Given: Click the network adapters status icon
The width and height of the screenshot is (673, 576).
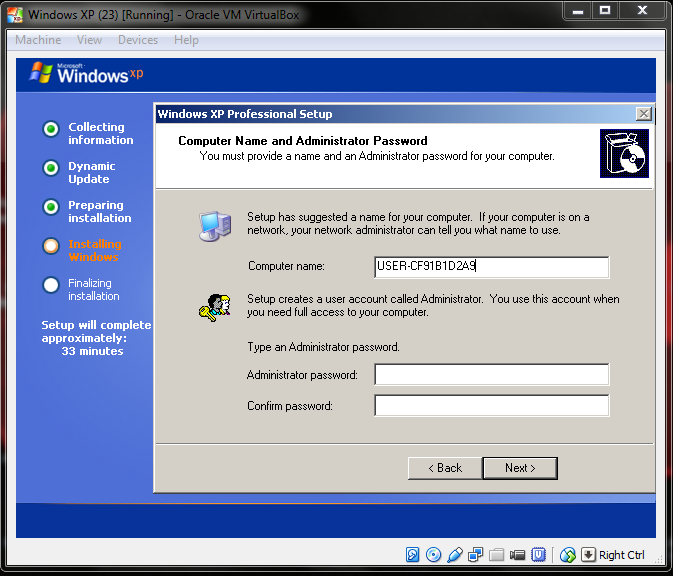Looking at the screenshot, I should click(x=476, y=555).
